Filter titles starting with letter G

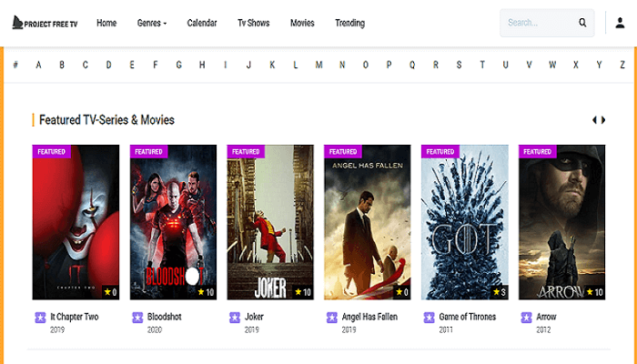point(178,65)
